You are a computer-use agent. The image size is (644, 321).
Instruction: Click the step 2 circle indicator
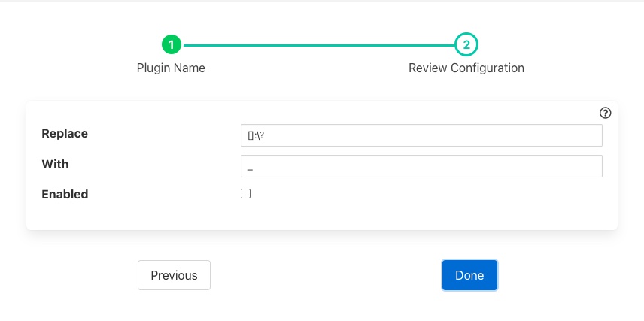point(466,45)
